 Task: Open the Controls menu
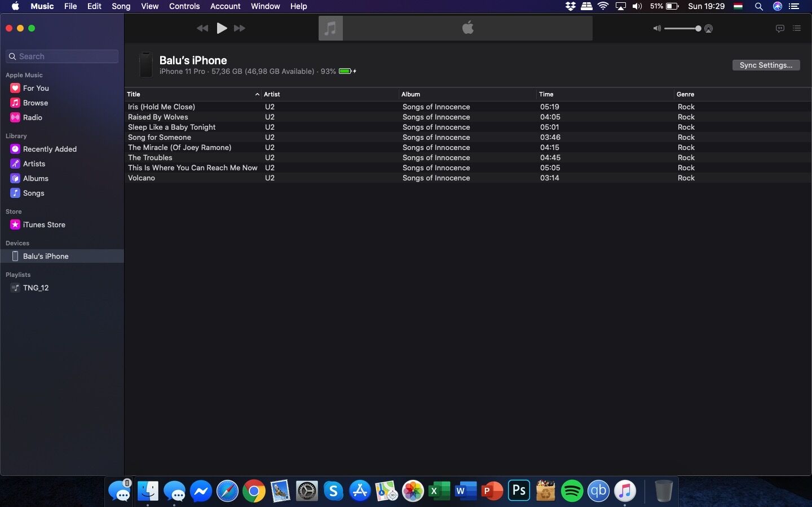pos(184,6)
